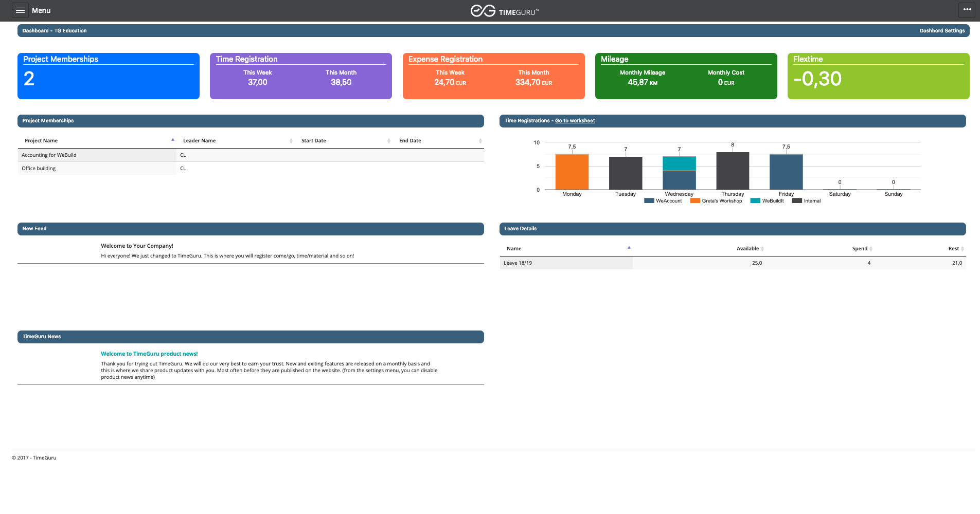Select Thursday's dark bar in chart
Screen dimensions: 980x514
(x=733, y=171)
